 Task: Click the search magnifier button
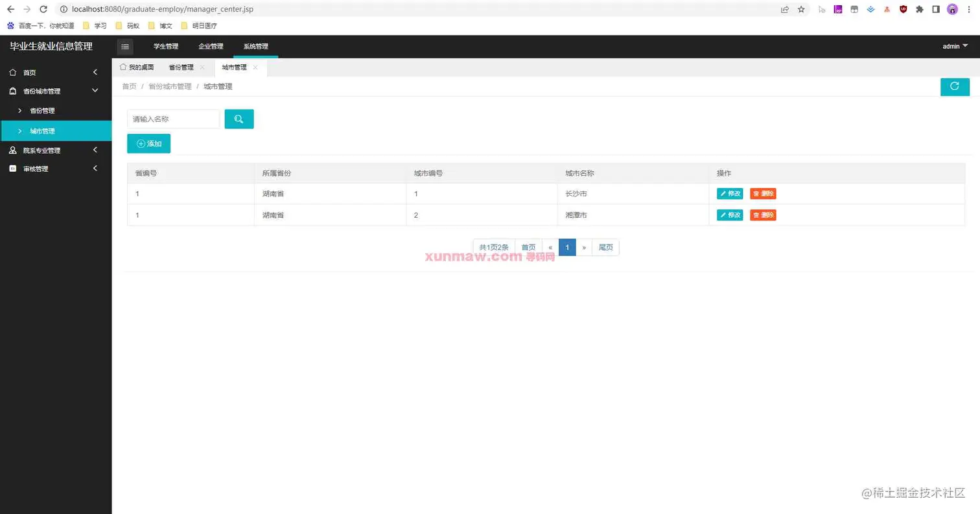point(239,119)
